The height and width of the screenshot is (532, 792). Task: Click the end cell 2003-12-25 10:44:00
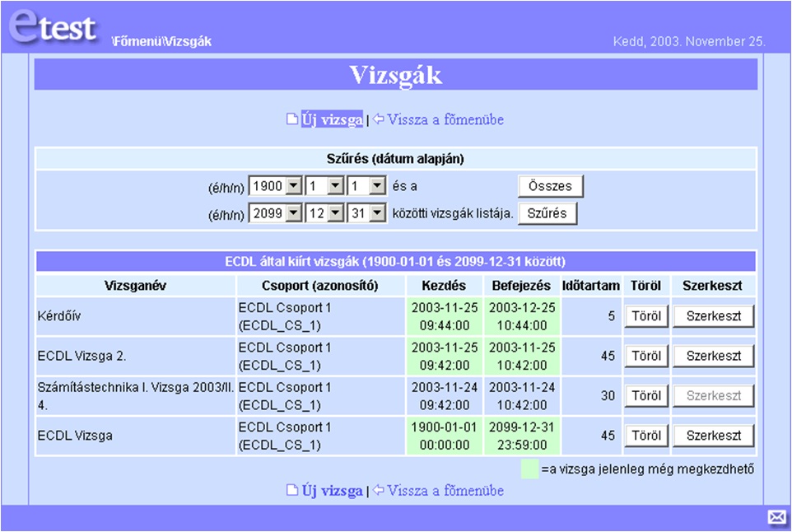[x=522, y=316]
